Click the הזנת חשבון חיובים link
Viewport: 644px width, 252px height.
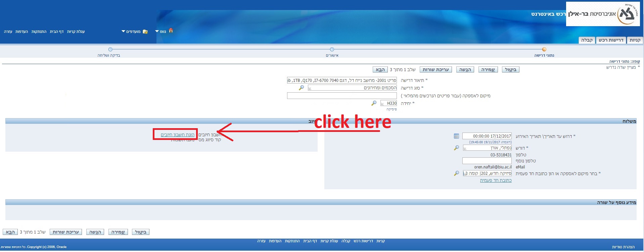[177, 135]
